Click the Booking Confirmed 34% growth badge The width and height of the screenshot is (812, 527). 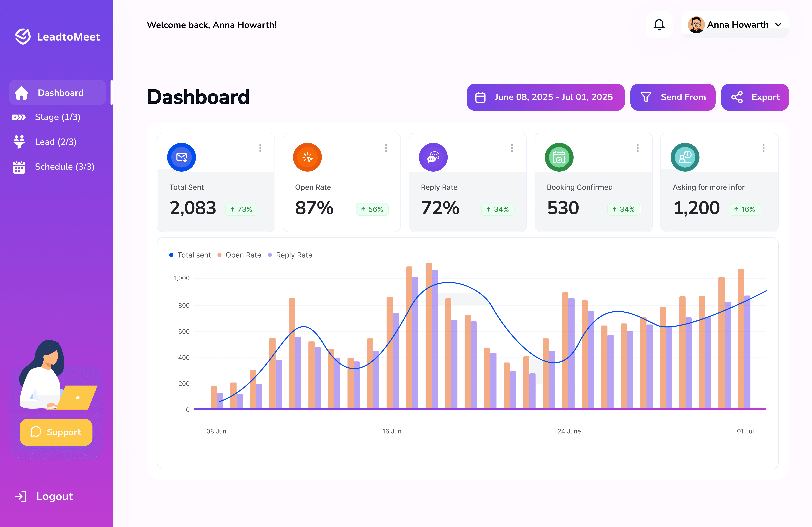(x=624, y=209)
